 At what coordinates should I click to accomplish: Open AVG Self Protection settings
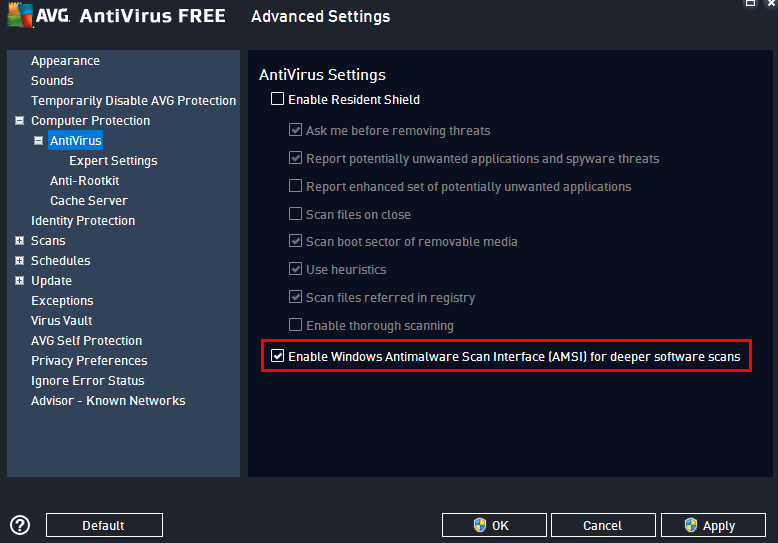tap(86, 340)
